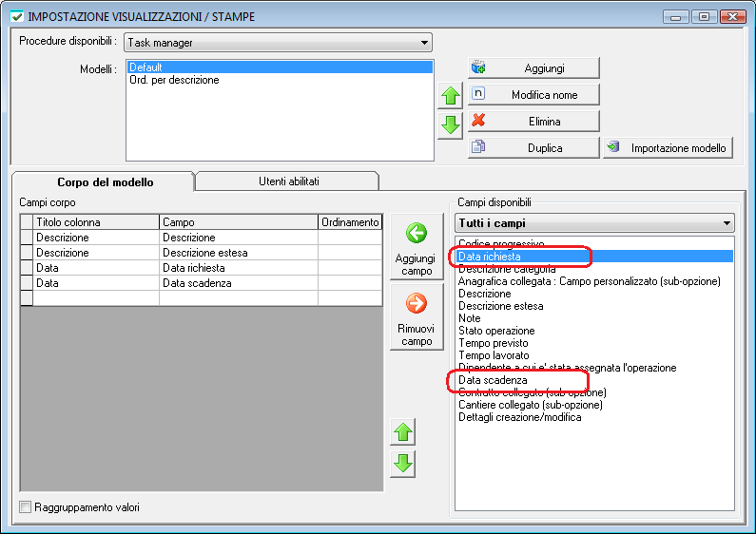Click Descrizione estesa cell in Campo column
Screen dimensions: 756x534
[238, 253]
